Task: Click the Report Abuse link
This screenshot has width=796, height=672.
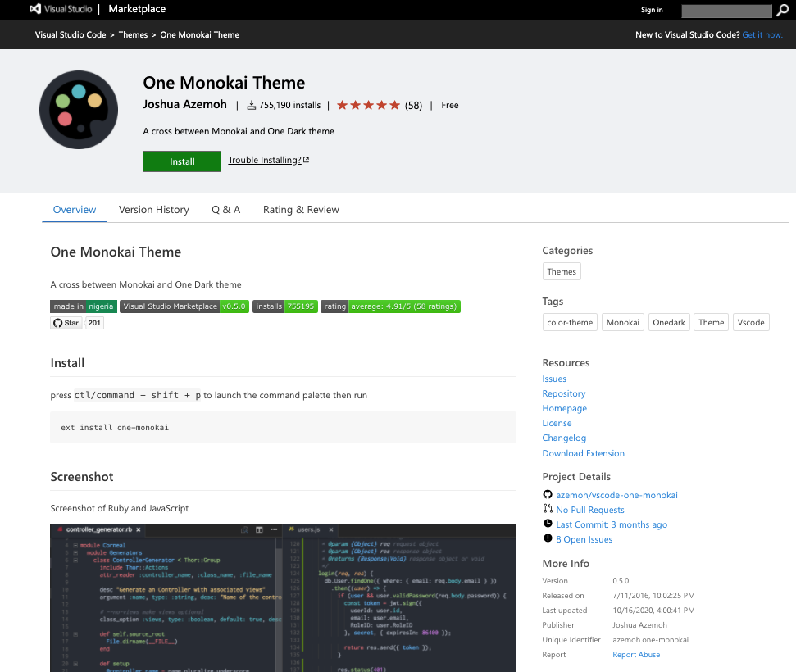Action: (636, 654)
